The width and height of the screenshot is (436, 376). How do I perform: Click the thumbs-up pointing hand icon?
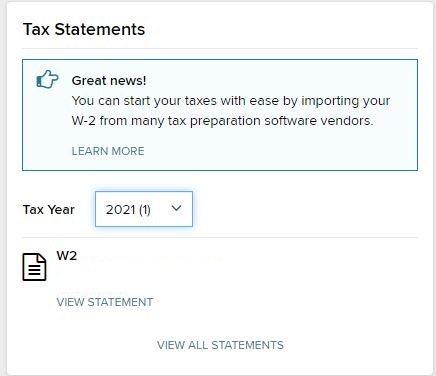(x=47, y=79)
